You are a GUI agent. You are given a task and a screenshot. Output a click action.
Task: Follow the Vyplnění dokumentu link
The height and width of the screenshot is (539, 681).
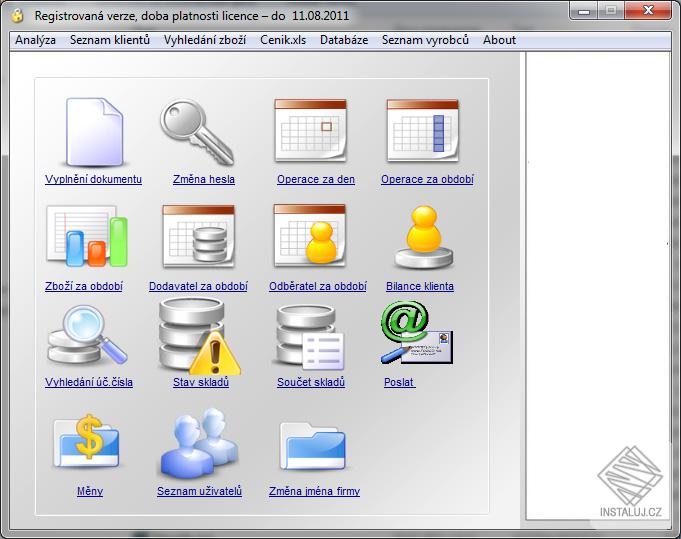pos(93,179)
